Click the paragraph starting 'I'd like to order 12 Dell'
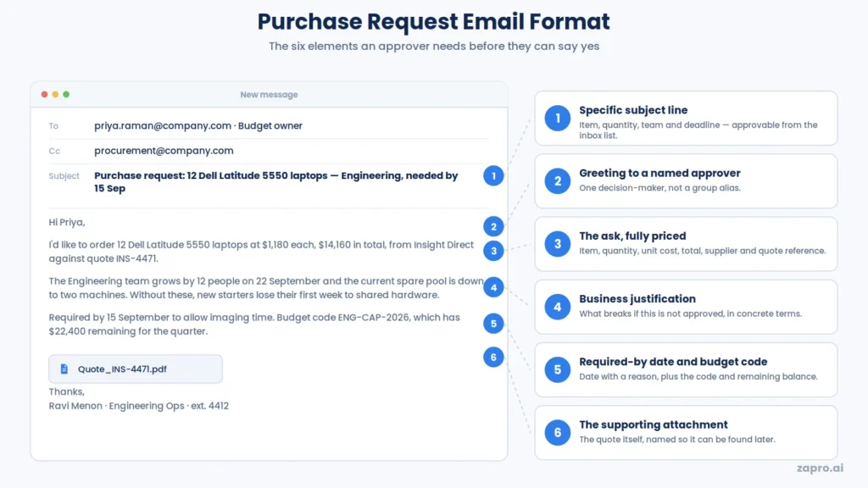Viewport: 868px width, 488px height. click(x=261, y=252)
